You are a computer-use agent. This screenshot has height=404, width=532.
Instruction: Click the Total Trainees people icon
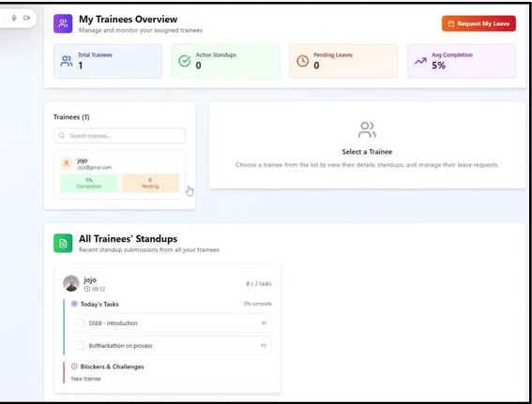(x=67, y=61)
